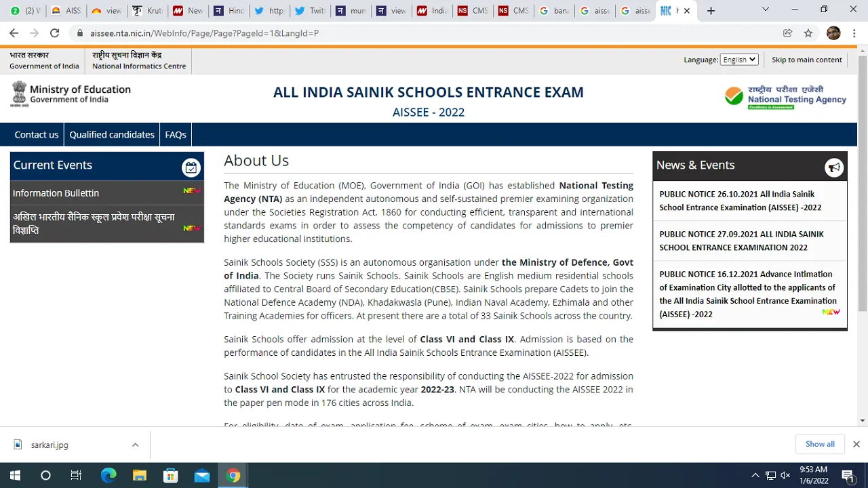Image resolution: width=868 pixels, height=488 pixels.
Task: Click Skip to main content
Action: 807,60
